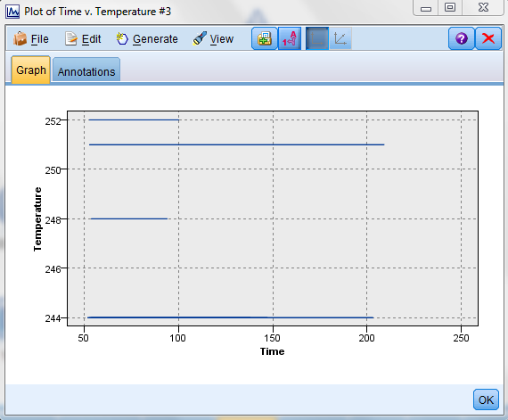Close the window with title bar X
This screenshot has height=420, width=508.
(483, 8)
